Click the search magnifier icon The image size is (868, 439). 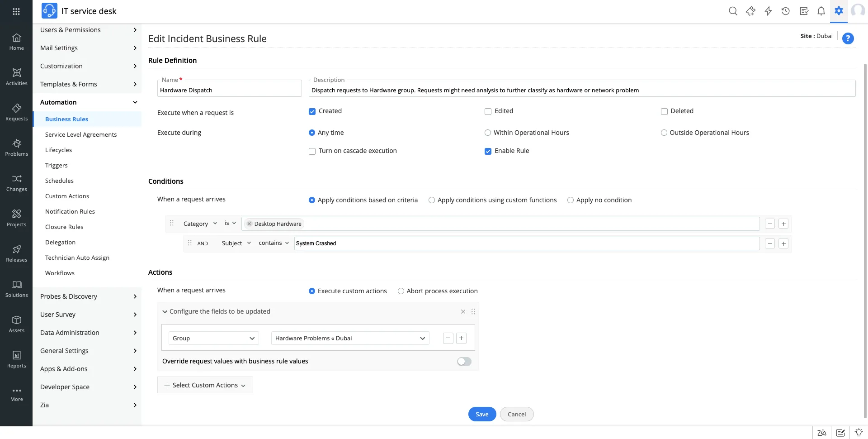coord(733,11)
